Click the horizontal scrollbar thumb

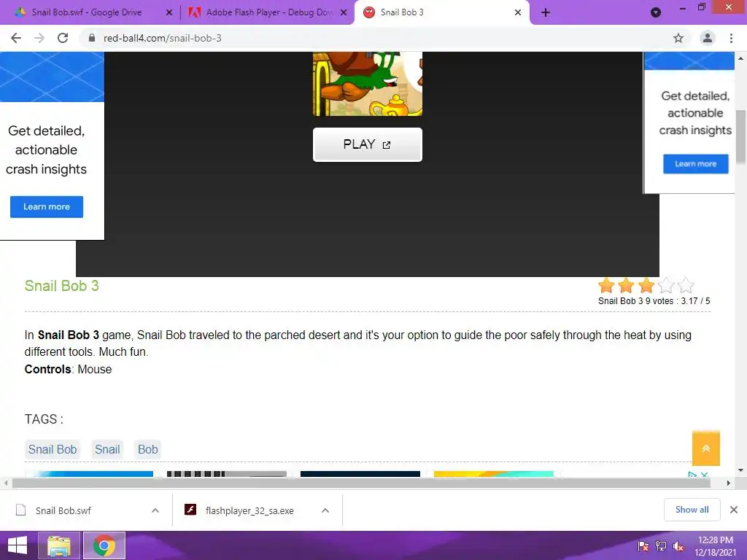coord(362,483)
